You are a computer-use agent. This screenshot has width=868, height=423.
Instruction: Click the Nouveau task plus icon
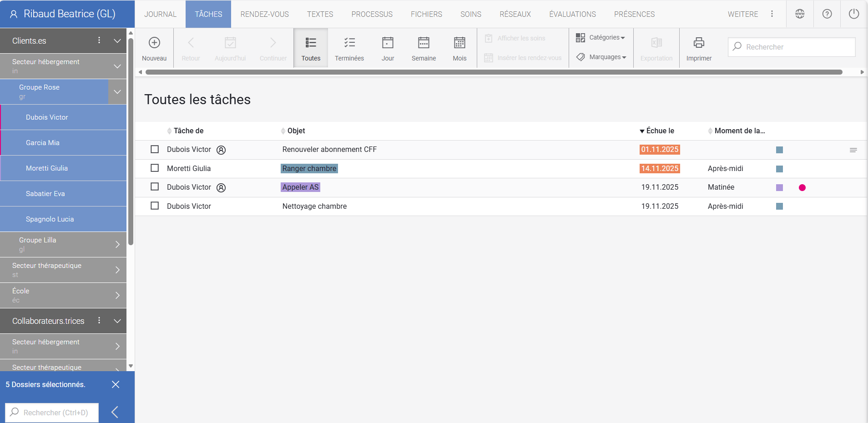point(154,43)
